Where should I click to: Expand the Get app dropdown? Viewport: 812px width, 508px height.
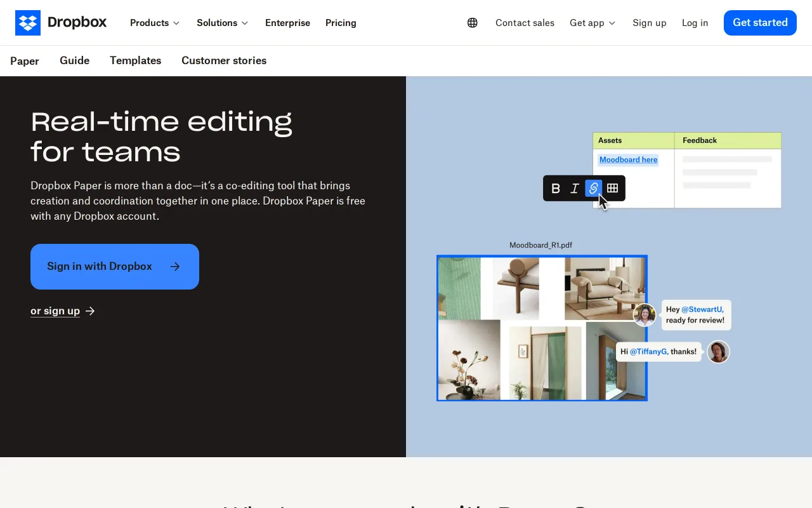coord(593,23)
